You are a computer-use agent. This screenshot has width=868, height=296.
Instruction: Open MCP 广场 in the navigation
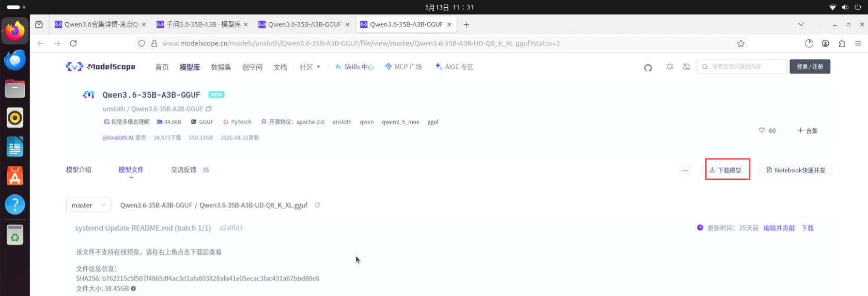point(403,67)
